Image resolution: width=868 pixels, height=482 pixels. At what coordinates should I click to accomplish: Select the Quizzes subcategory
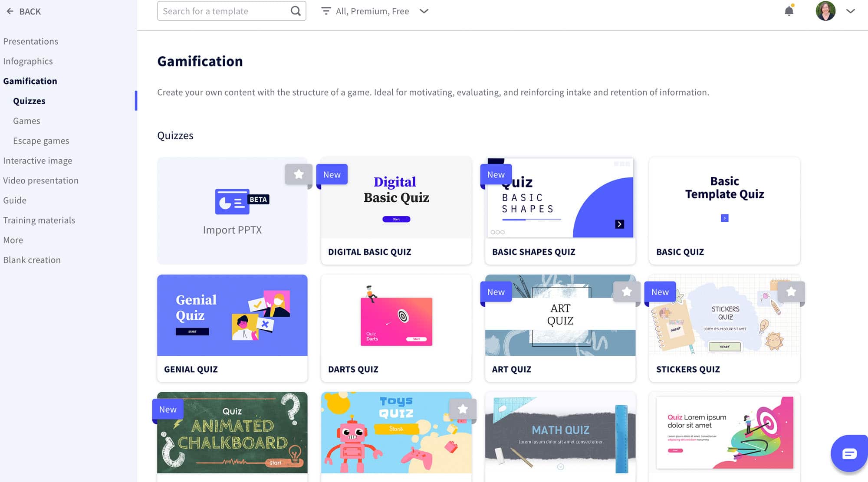coord(29,101)
